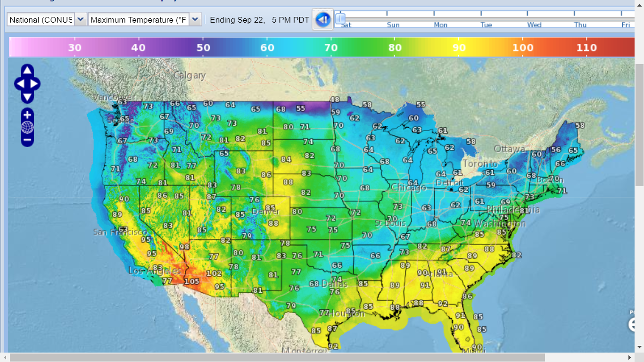Image resolution: width=644 pixels, height=362 pixels.
Task: Pan the map down
Action: 27,98
